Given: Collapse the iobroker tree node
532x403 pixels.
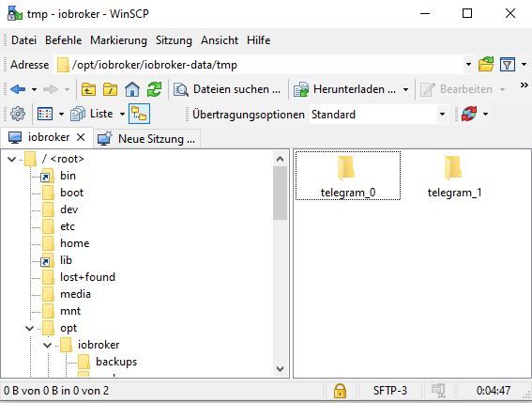Looking at the screenshot, I should [47, 346].
